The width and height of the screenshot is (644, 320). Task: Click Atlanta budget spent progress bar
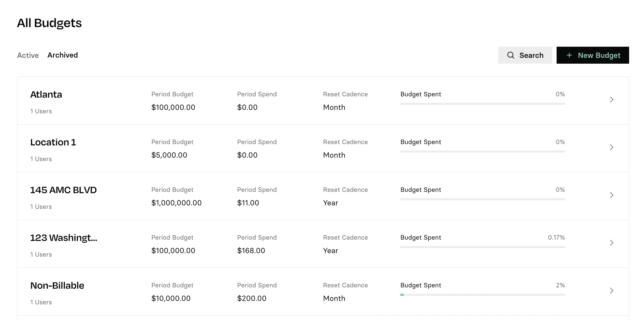pyautogui.click(x=482, y=104)
